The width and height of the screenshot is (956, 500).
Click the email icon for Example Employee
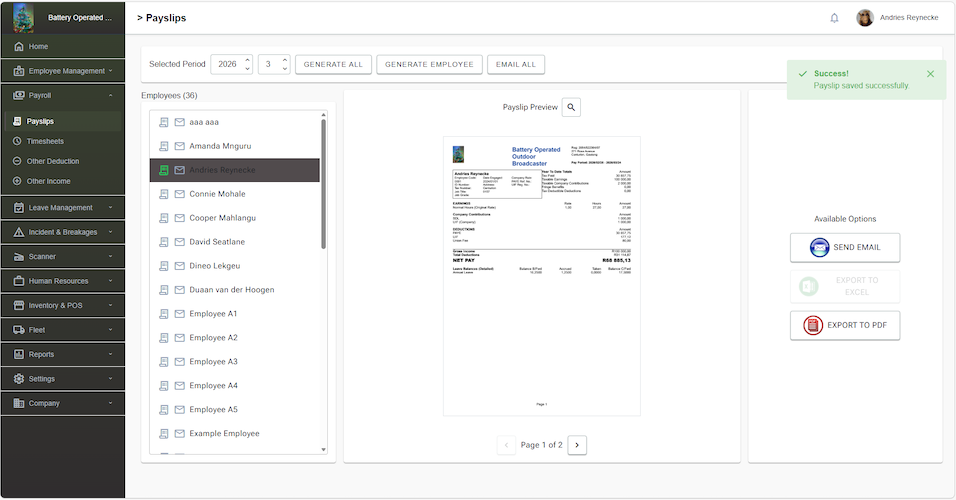click(180, 434)
